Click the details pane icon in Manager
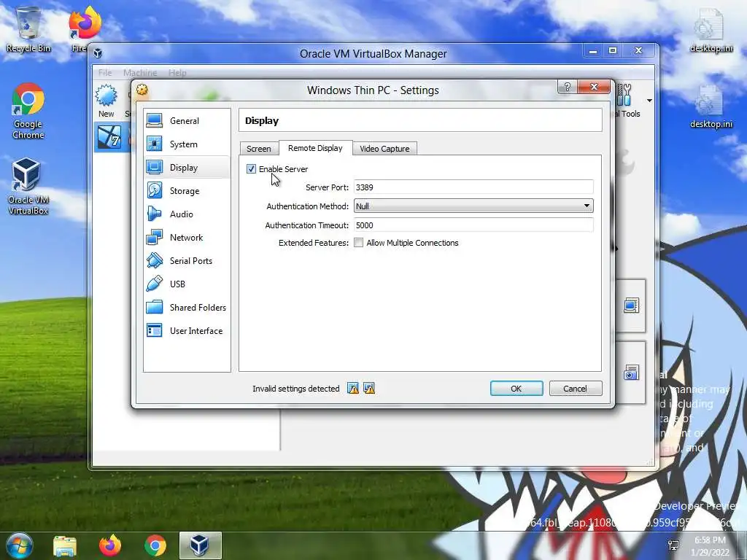The height and width of the screenshot is (560, 747). 631,306
